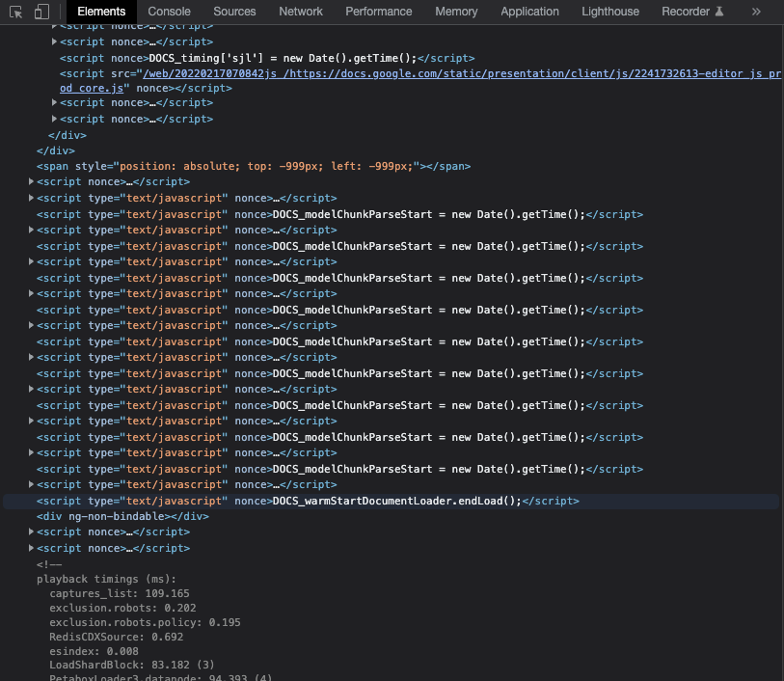Select the Performance tab
The width and height of the screenshot is (784, 681).
pos(379,12)
